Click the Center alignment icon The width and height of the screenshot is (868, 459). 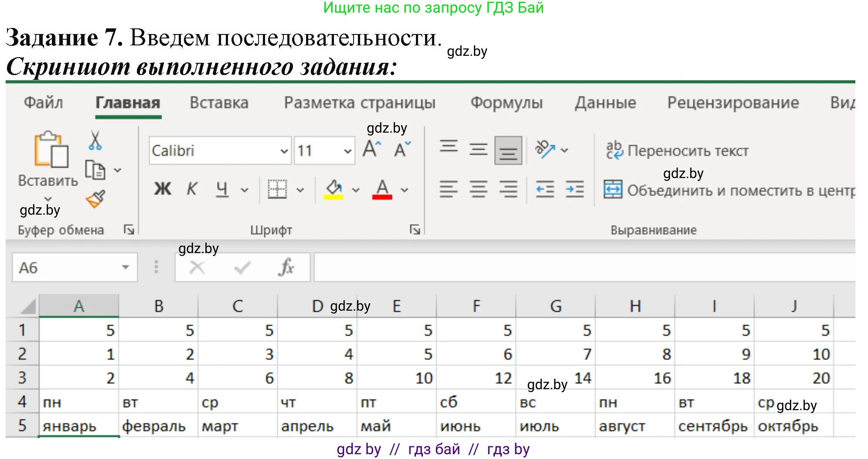478,189
